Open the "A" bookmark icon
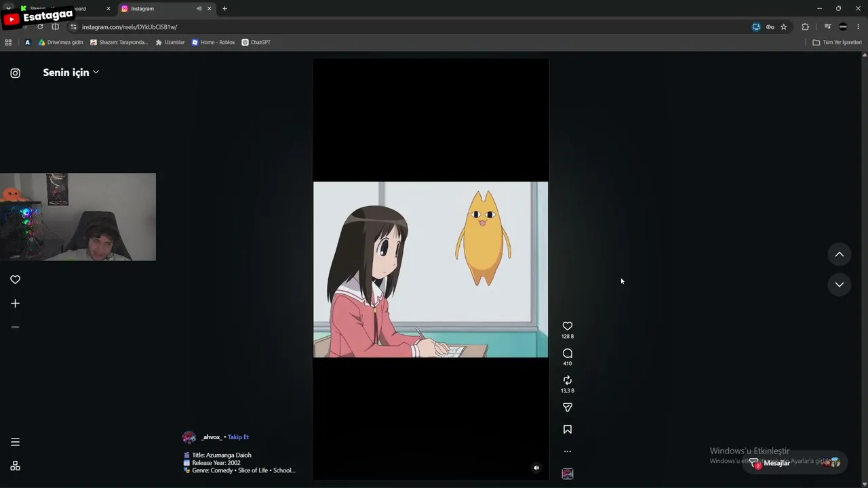The height and width of the screenshot is (488, 868). 28,43
